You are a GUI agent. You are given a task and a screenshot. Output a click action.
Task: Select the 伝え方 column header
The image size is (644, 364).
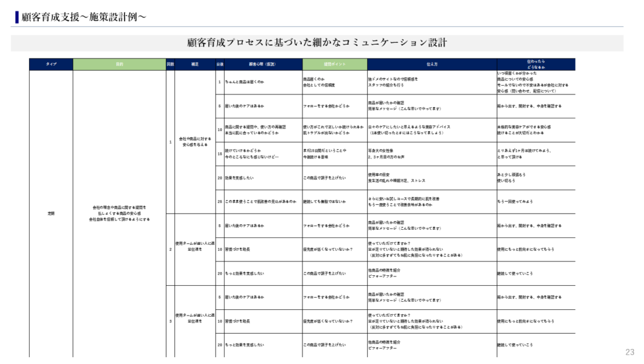pyautogui.click(x=432, y=64)
